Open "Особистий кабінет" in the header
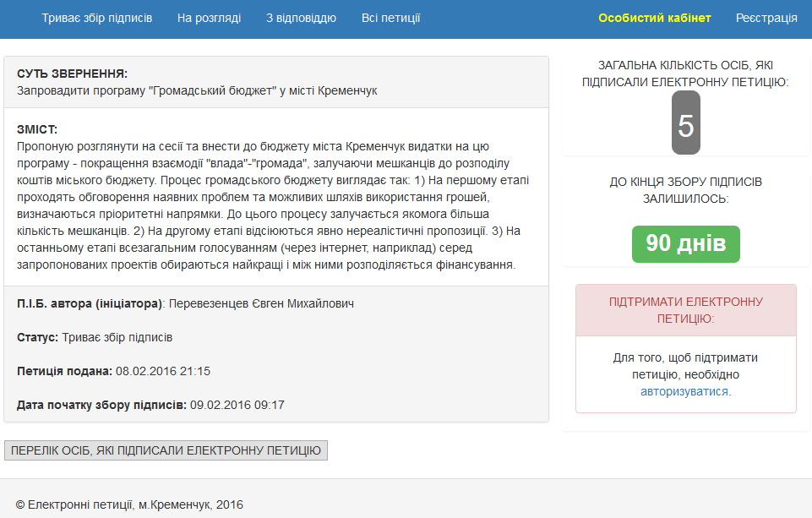The height and width of the screenshot is (518, 812). click(655, 18)
